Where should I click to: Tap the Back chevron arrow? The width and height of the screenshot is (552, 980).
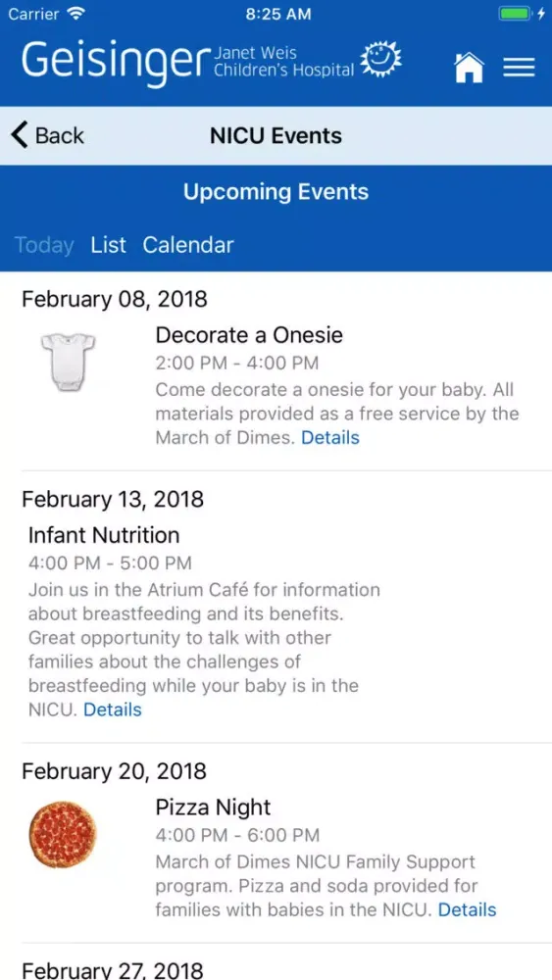[20, 135]
